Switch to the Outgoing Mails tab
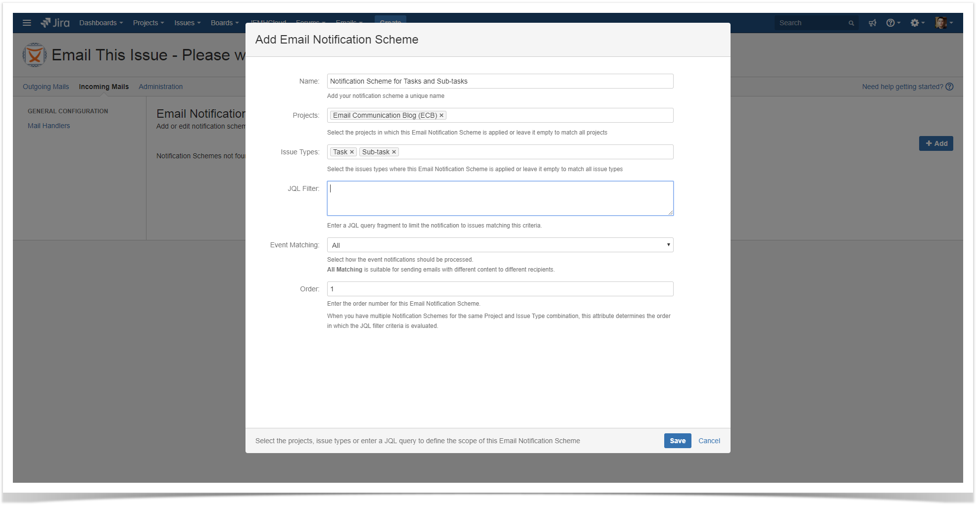Viewport: 980px width, 507px height. tap(46, 87)
